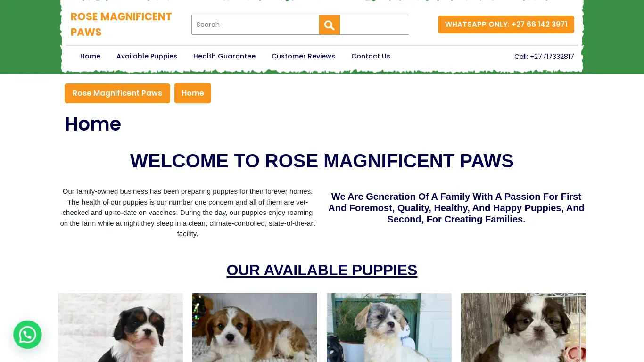Select the Home breadcrumb button
This screenshot has height=362, width=644.
(193, 93)
